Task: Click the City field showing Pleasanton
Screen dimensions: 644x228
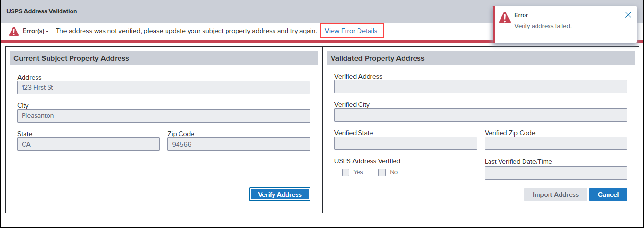Action: coord(164,116)
